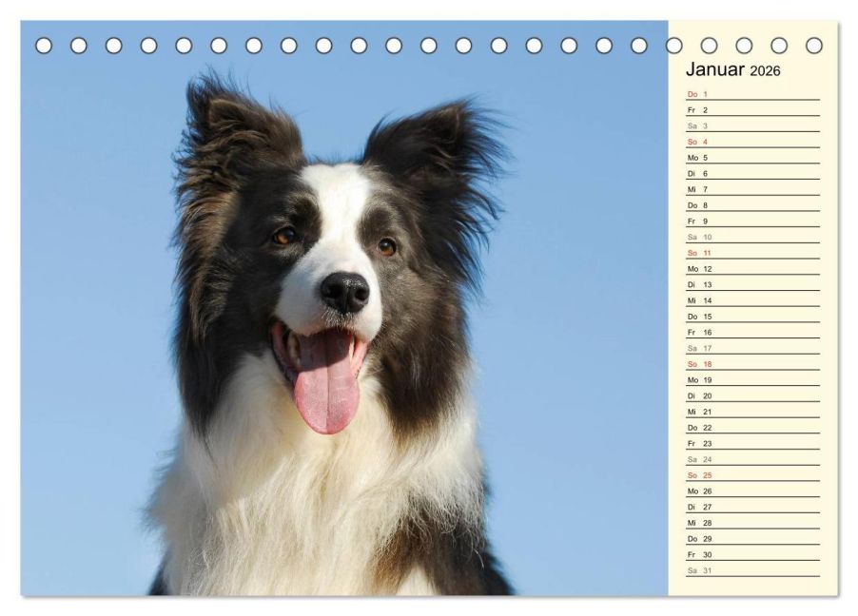Click the Mo 5 entry line
The image size is (858, 616).
(753, 158)
